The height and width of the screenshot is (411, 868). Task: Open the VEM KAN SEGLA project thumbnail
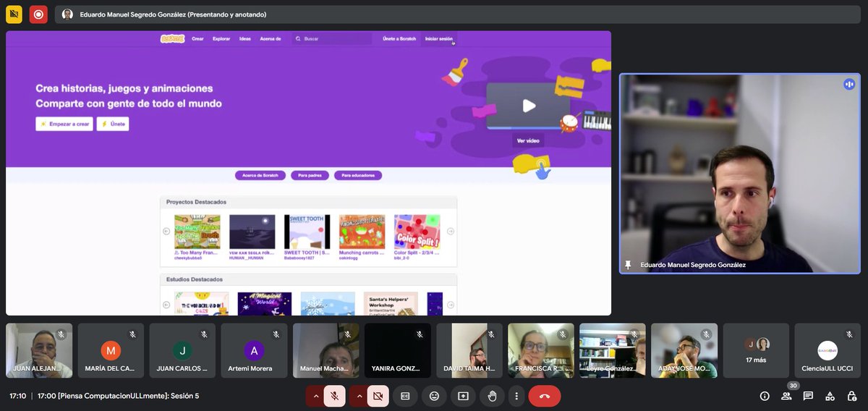pyautogui.click(x=252, y=232)
